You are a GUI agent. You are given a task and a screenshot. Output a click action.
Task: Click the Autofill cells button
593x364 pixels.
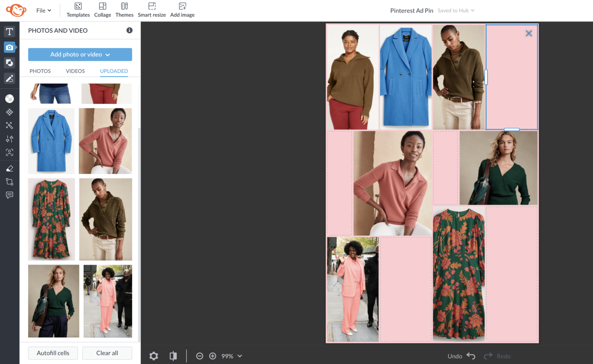point(53,353)
